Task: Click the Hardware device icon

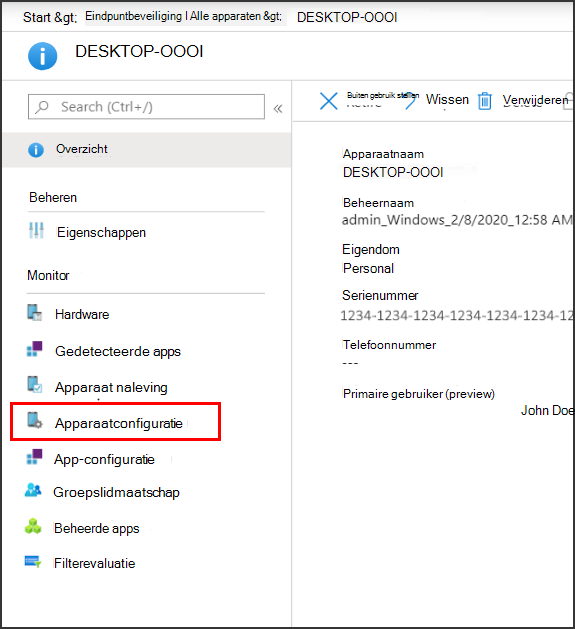Action: pos(35,312)
